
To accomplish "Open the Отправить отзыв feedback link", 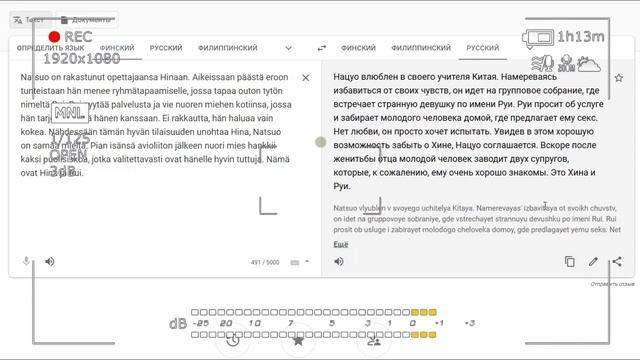I will [x=612, y=284].
